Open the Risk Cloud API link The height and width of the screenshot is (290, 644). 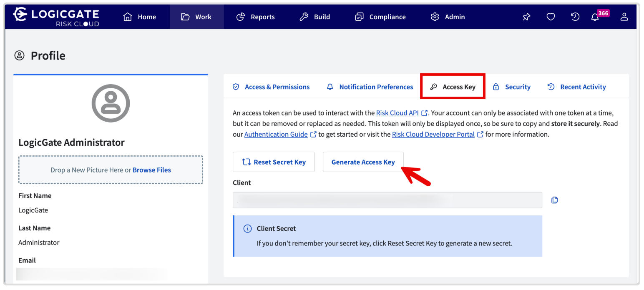click(x=397, y=113)
